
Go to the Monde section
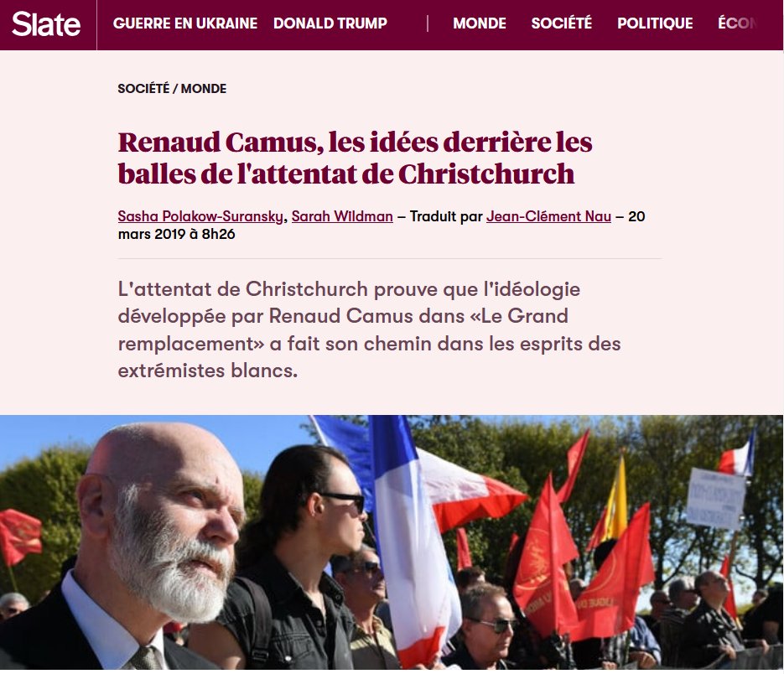(480, 23)
